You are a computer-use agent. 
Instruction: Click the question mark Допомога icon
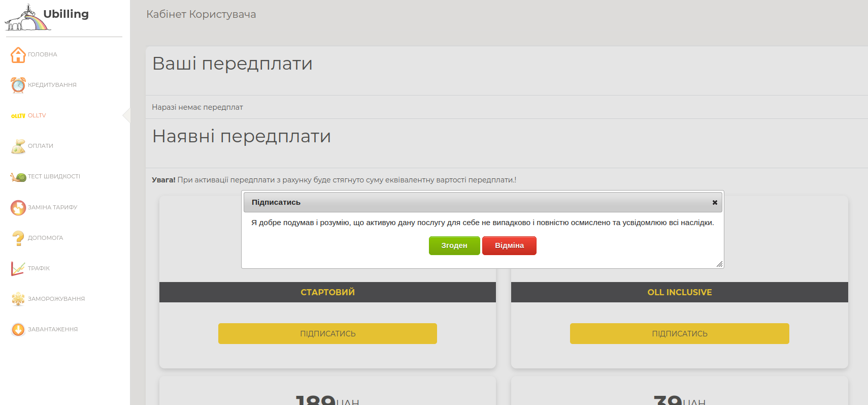point(18,238)
